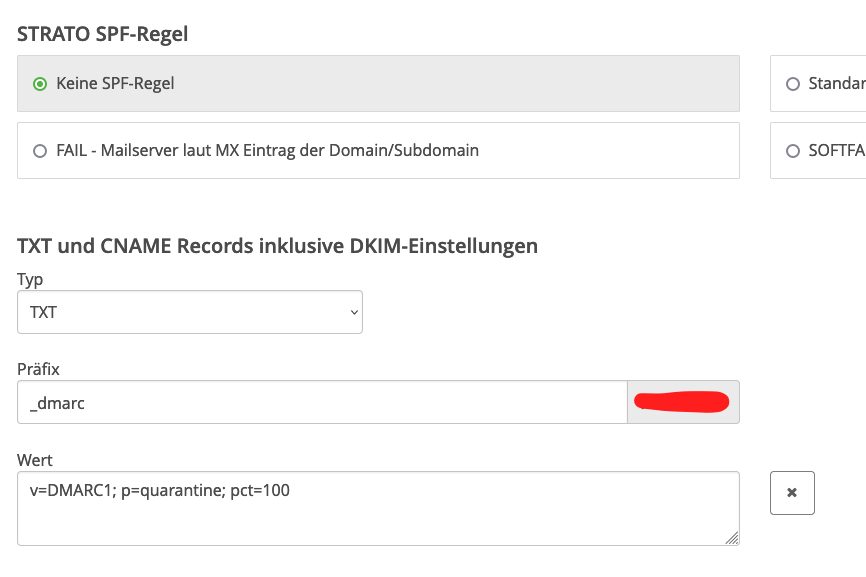Click the Präfix field label
866x577 pixels.
click(38, 369)
